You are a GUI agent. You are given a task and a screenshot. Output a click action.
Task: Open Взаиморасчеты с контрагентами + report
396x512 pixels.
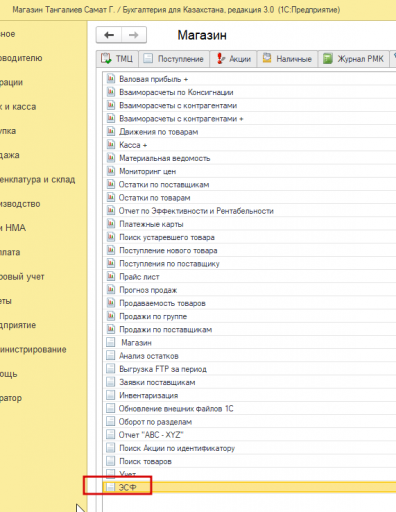(181, 119)
